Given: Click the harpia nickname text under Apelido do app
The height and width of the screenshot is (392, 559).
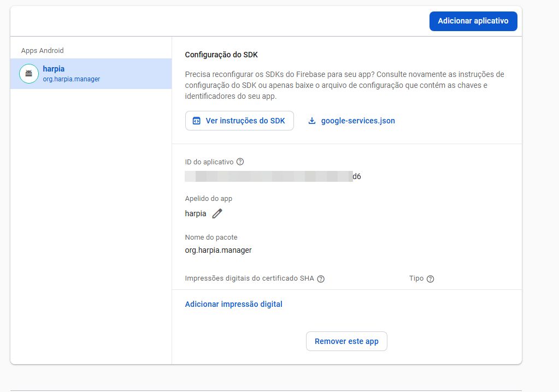Looking at the screenshot, I should coord(196,214).
